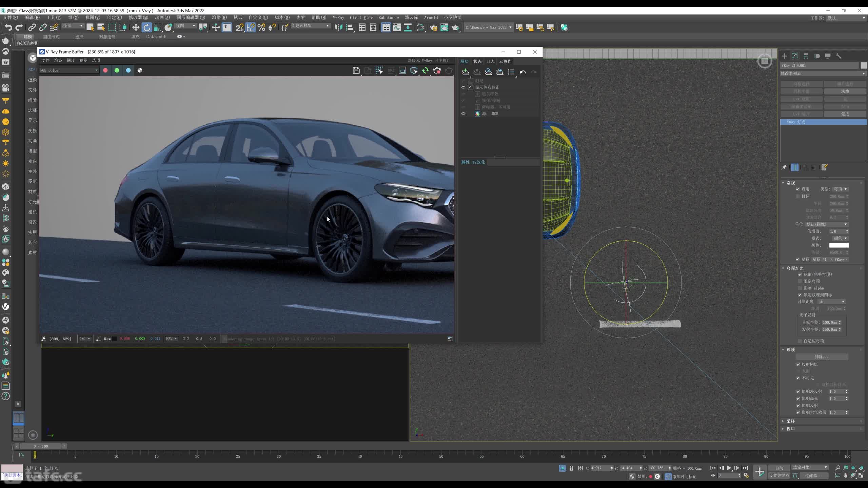The height and width of the screenshot is (488, 868).
Task: Switch to alpha channel in Frame Buffer
Action: 140,70
